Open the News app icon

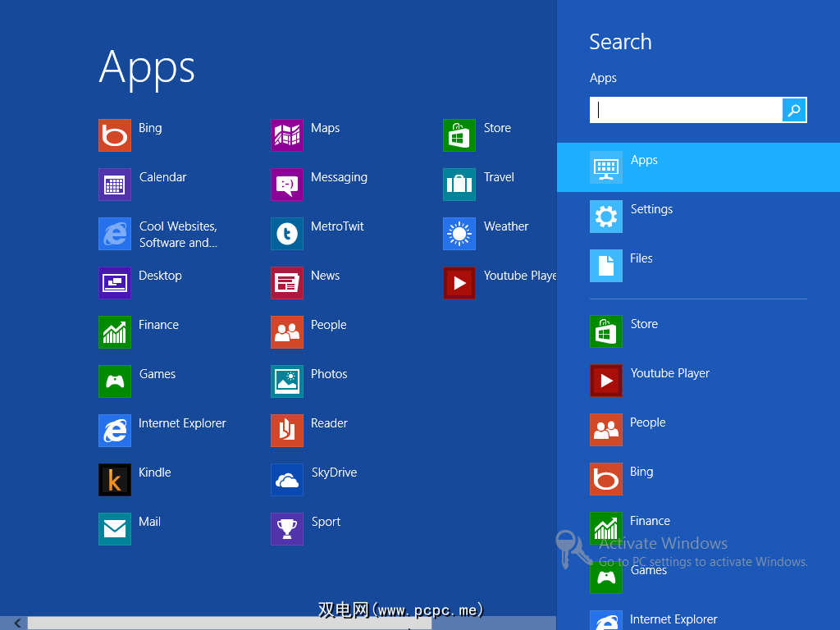point(287,283)
